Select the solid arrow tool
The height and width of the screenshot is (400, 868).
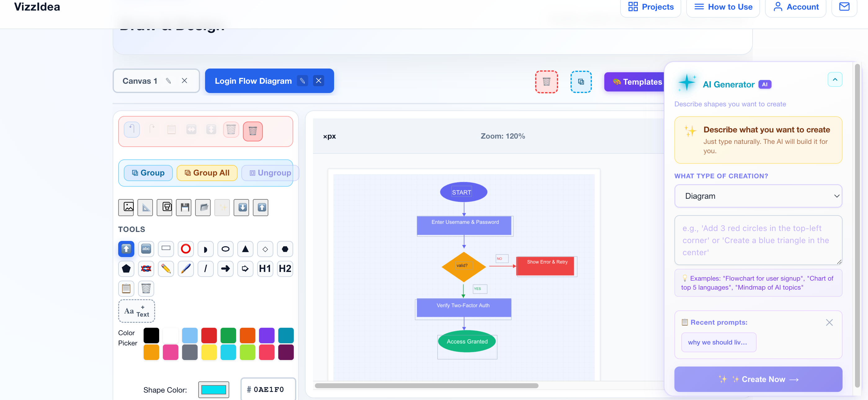(x=226, y=269)
